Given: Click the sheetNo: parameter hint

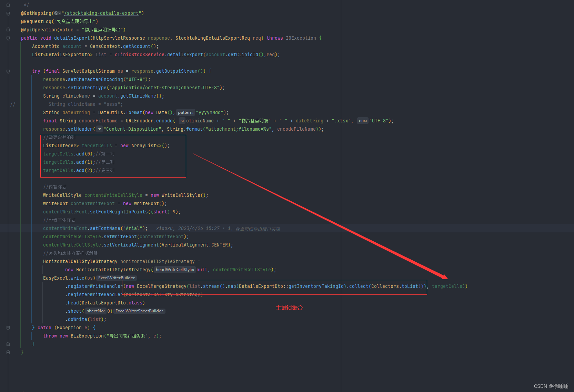Looking at the screenshot, I should (96, 311).
